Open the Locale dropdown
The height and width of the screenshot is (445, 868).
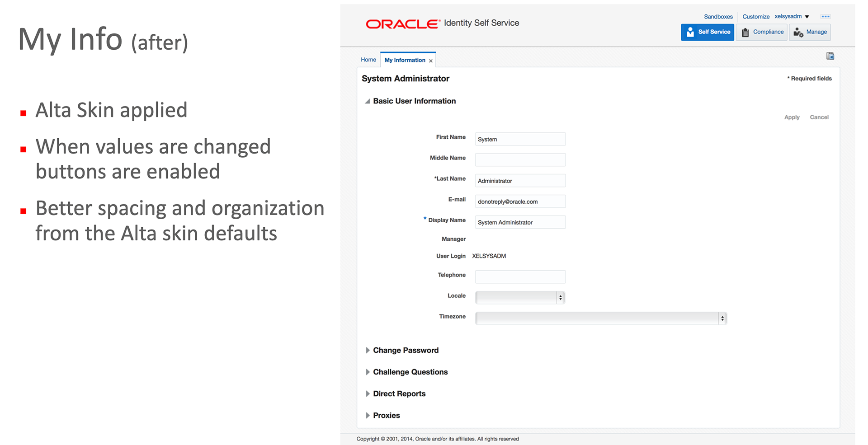click(x=520, y=297)
